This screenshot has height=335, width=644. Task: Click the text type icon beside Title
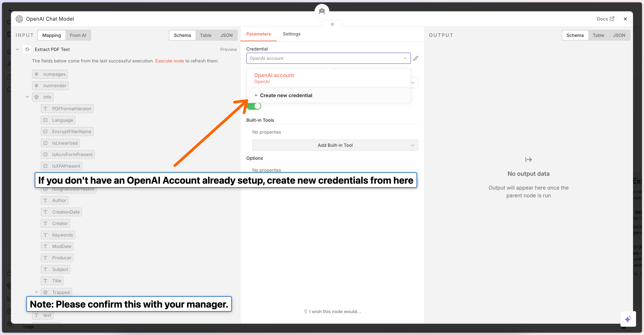[x=45, y=281]
